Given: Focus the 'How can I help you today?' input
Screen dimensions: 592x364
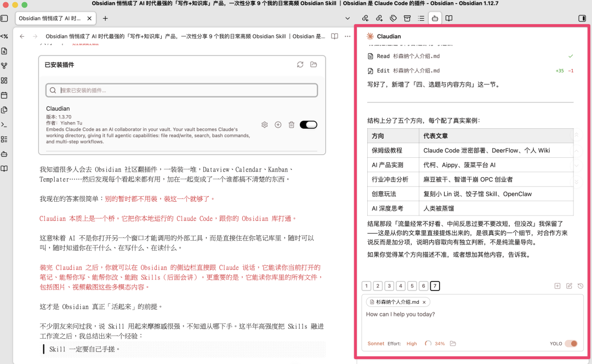Looking at the screenshot, I should click(472, 323).
